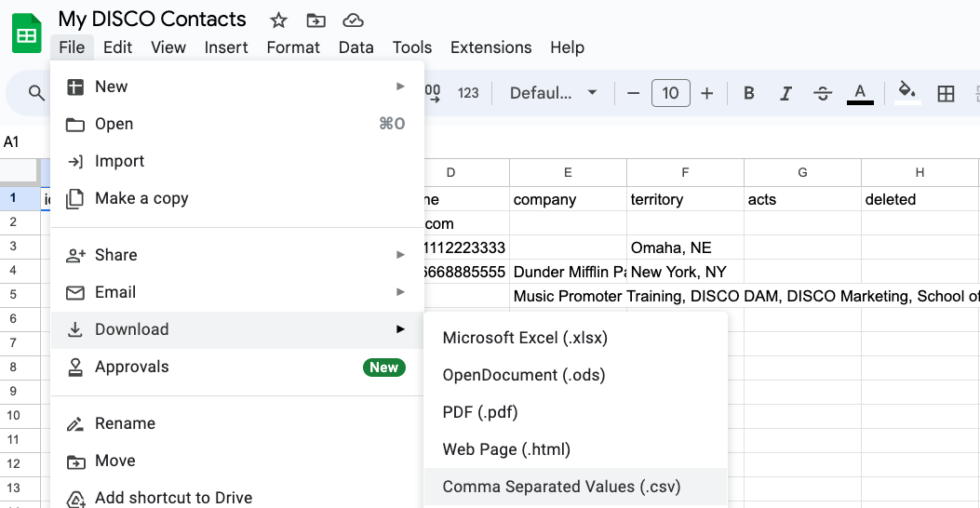This screenshot has height=508, width=980.
Task: Choose Make a copy from the File menu
Action: pos(141,198)
